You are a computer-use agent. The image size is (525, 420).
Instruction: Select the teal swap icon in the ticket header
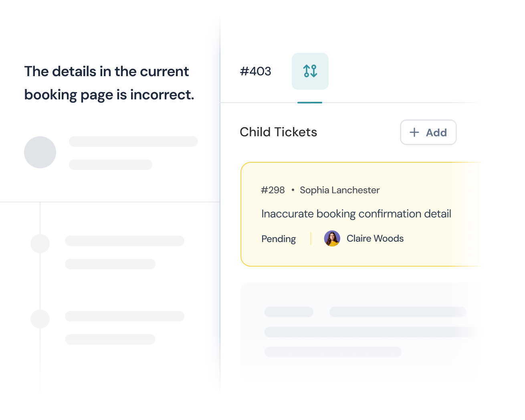coord(310,71)
